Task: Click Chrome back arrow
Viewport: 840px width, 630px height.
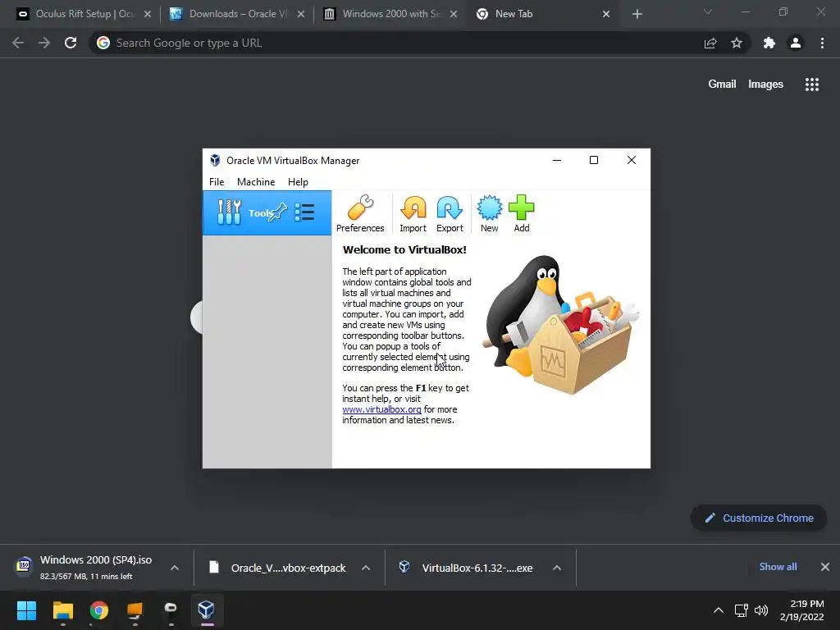Action: 18,43
